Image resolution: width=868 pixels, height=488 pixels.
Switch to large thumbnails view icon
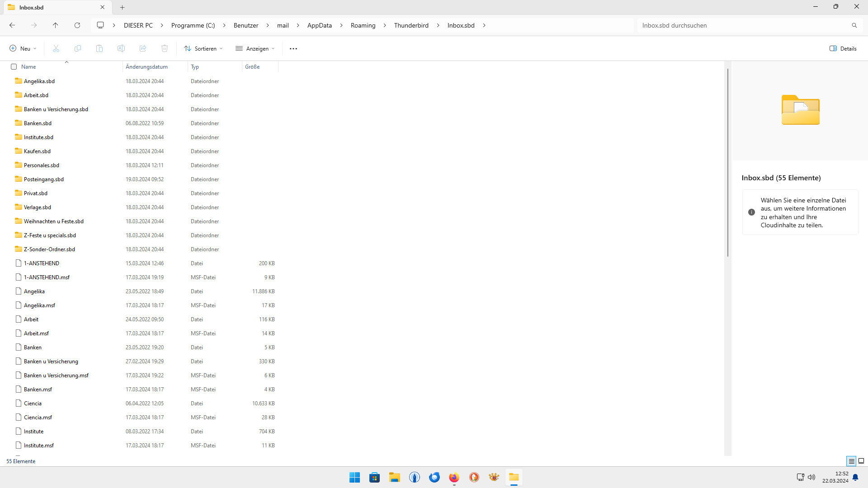pyautogui.click(x=861, y=461)
